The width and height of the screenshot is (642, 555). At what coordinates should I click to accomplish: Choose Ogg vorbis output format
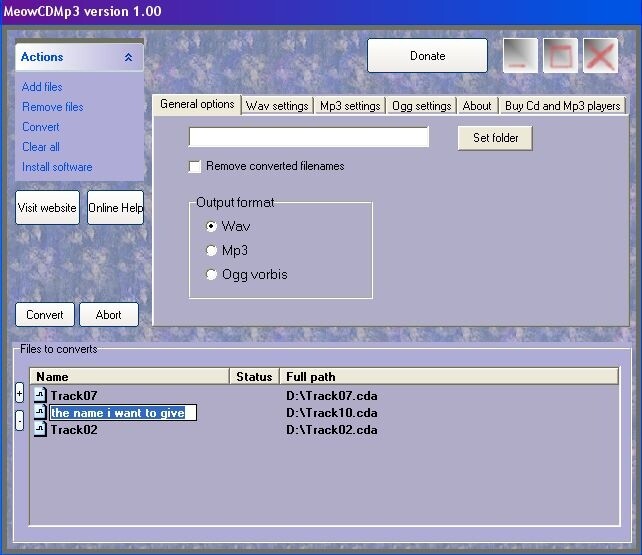(x=211, y=274)
